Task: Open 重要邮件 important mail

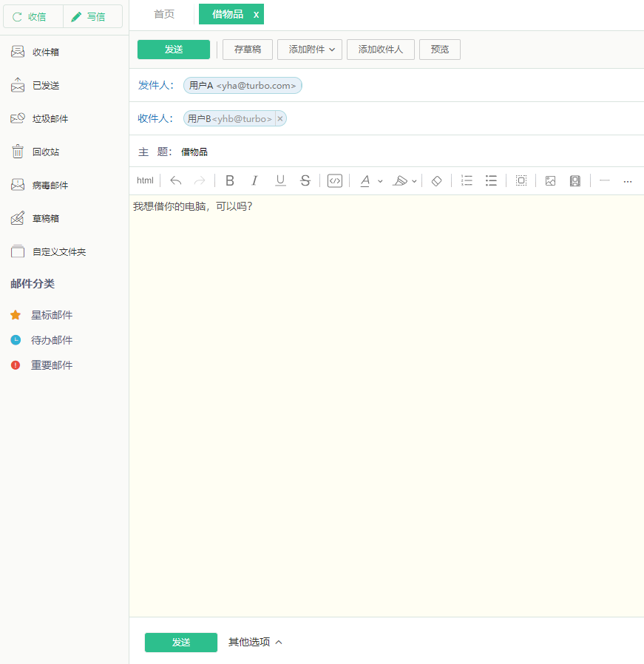Action: click(51, 365)
